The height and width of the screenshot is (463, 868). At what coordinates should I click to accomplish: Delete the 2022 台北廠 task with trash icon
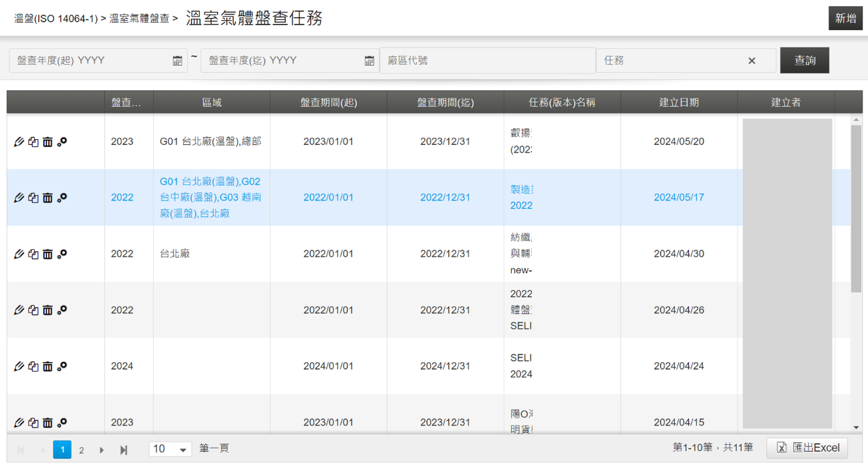coord(47,254)
